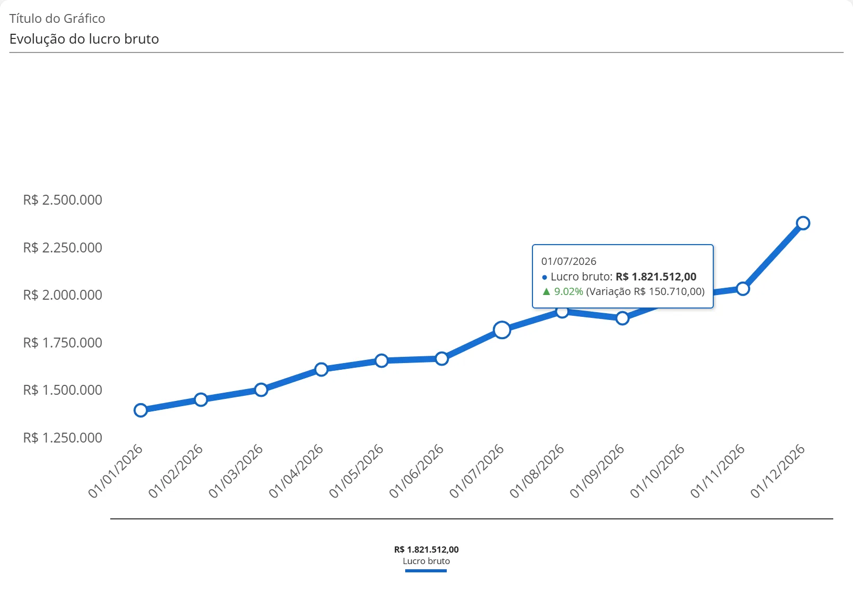Click the x-axis label 01/06/2026
This screenshot has height=616, width=853.
[x=417, y=471]
